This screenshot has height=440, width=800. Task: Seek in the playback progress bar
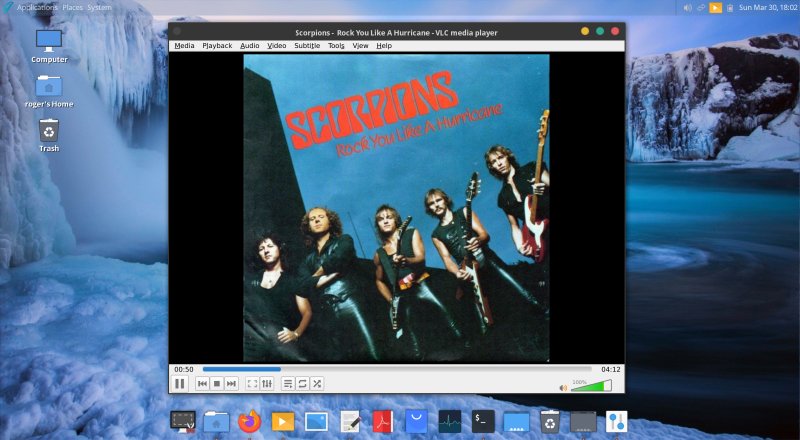(397, 369)
